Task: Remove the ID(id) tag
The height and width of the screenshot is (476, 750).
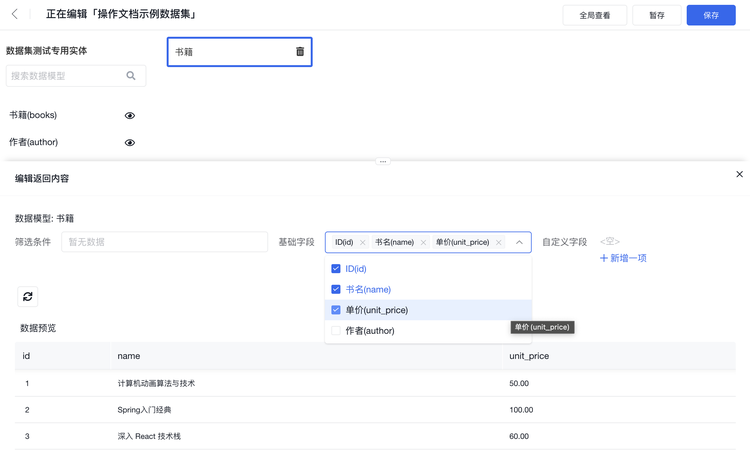Action: (363, 243)
